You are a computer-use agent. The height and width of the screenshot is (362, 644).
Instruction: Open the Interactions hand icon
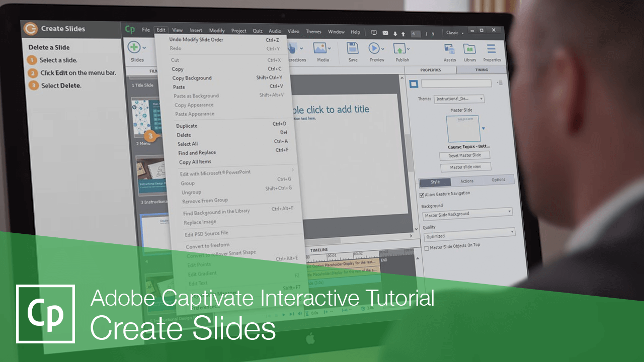[292, 48]
